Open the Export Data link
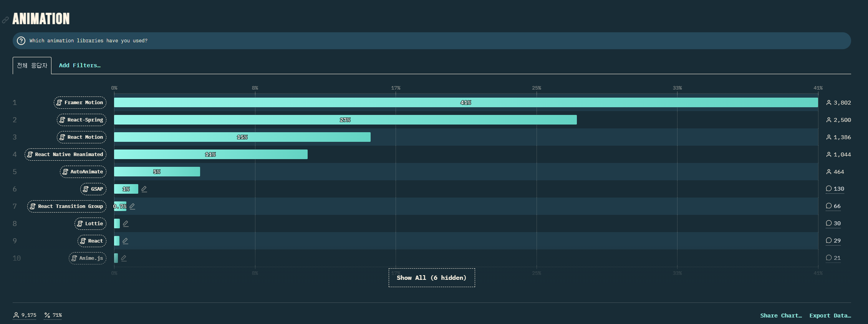The height and width of the screenshot is (324, 868). [830, 316]
